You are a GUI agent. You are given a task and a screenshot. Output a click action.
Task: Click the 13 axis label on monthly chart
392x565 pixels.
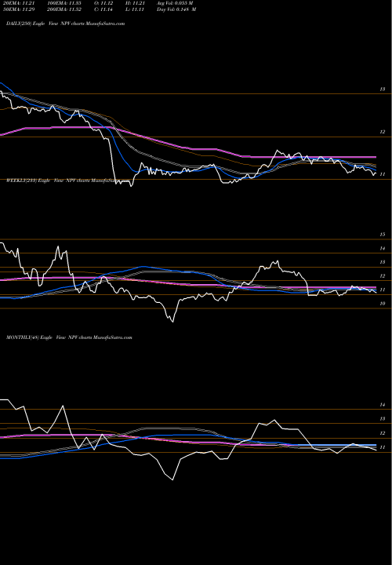pyautogui.click(x=383, y=419)
